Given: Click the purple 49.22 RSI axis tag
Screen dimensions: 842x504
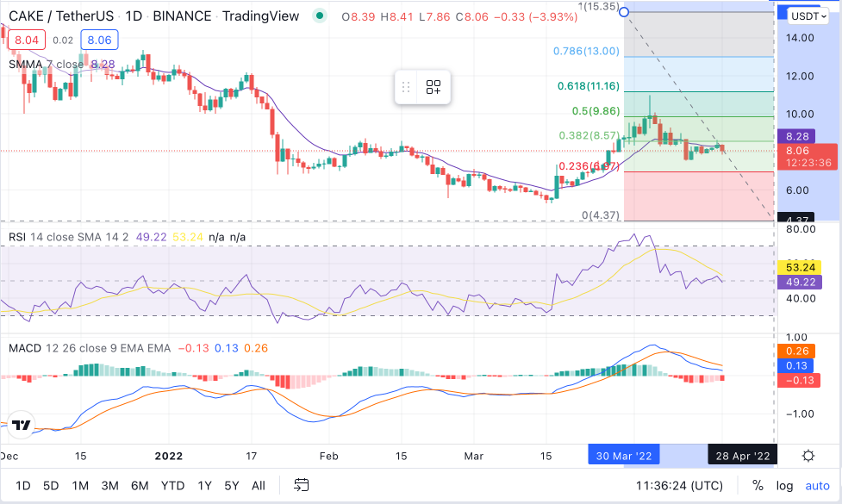Looking at the screenshot, I should point(800,282).
